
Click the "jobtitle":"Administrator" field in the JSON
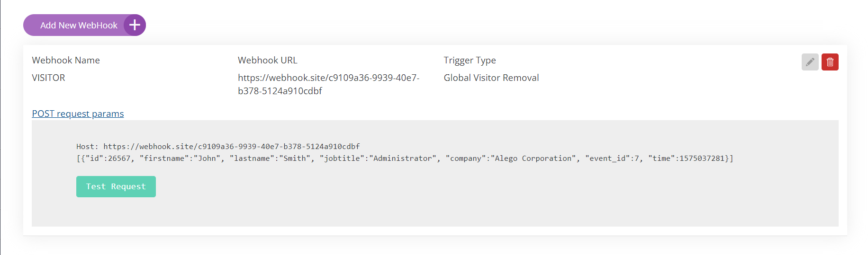click(x=378, y=158)
